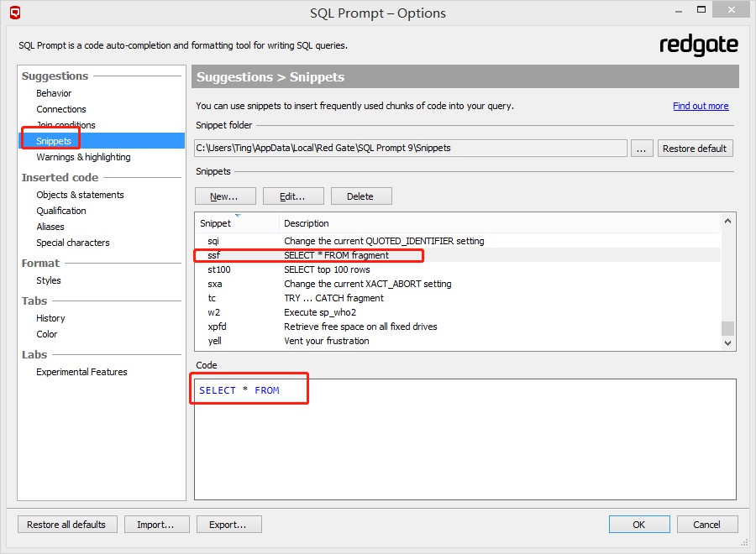Click the snippet list scroll up arrow

click(x=728, y=222)
